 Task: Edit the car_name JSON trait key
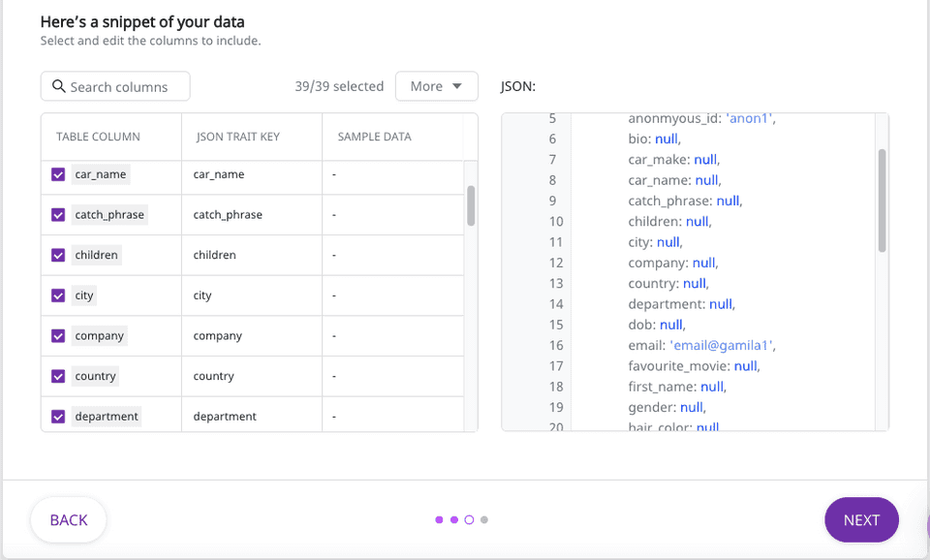219,174
